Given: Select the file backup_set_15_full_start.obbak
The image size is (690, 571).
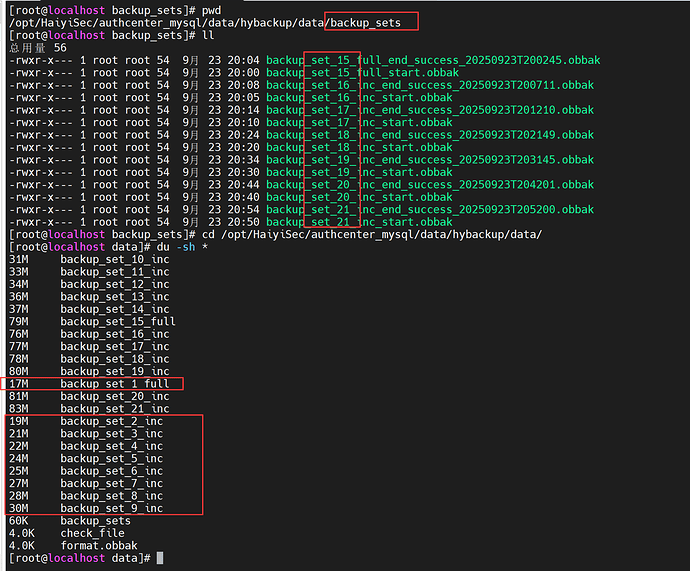Looking at the screenshot, I should pos(363,73).
